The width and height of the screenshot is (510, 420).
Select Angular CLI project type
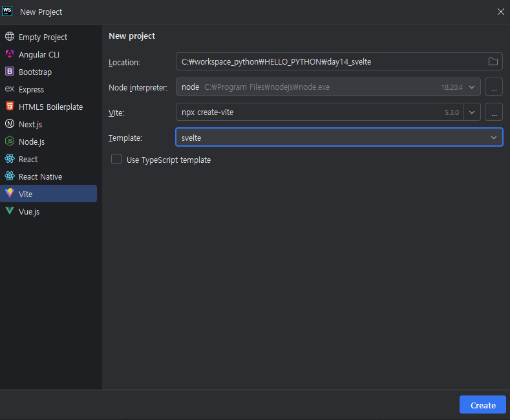(x=48, y=55)
